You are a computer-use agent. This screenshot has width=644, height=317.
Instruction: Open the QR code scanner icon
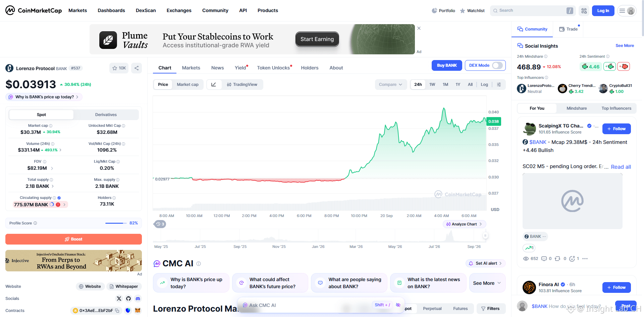coord(584,11)
